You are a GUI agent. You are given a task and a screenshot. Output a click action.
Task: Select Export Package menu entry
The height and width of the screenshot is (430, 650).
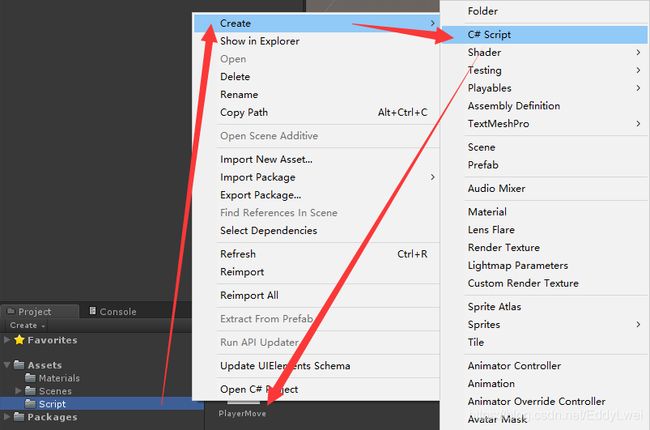(317, 195)
